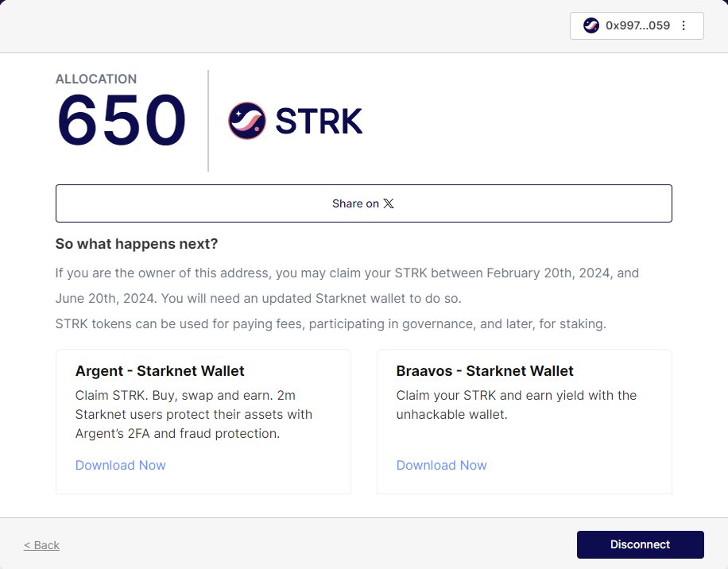The height and width of the screenshot is (569, 728).
Task: Download Argent wallet via Download Now
Action: point(120,465)
